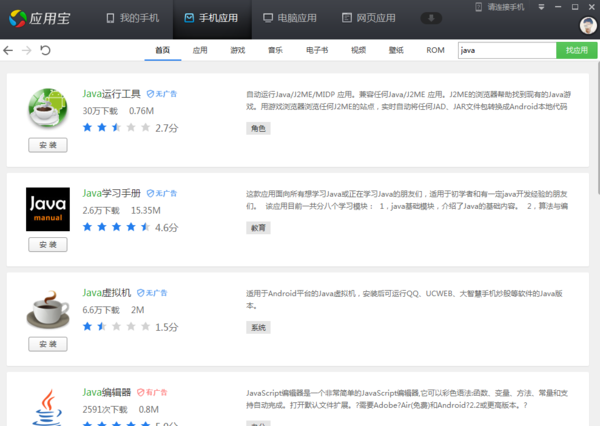The image size is (600, 426).
Task: Select the 视频 category
Action: point(359,50)
